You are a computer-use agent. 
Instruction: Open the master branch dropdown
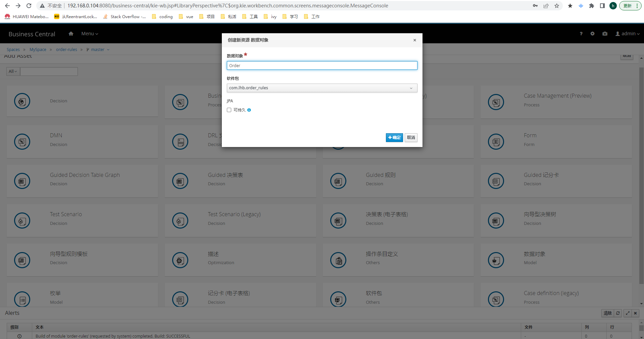98,50
